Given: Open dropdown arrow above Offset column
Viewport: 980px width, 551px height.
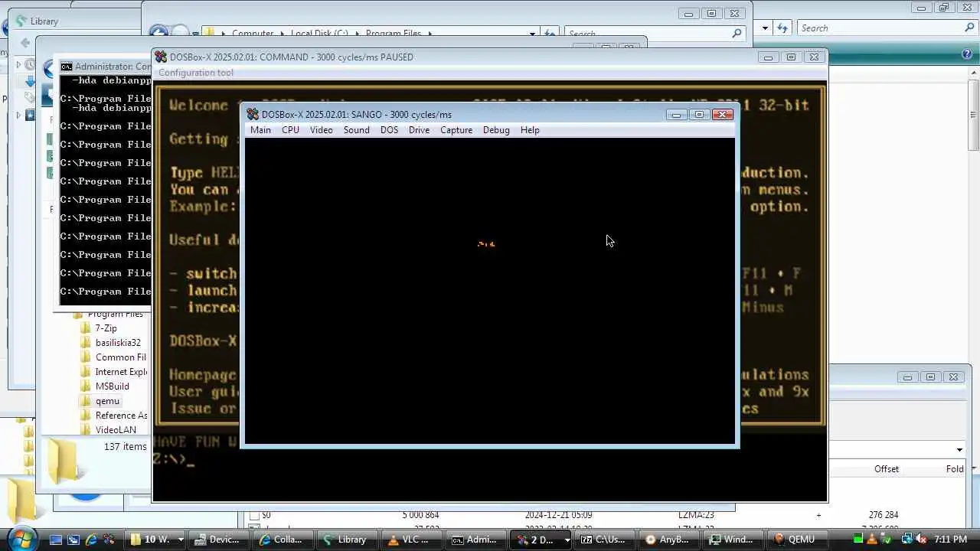Looking at the screenshot, I should [x=959, y=450].
